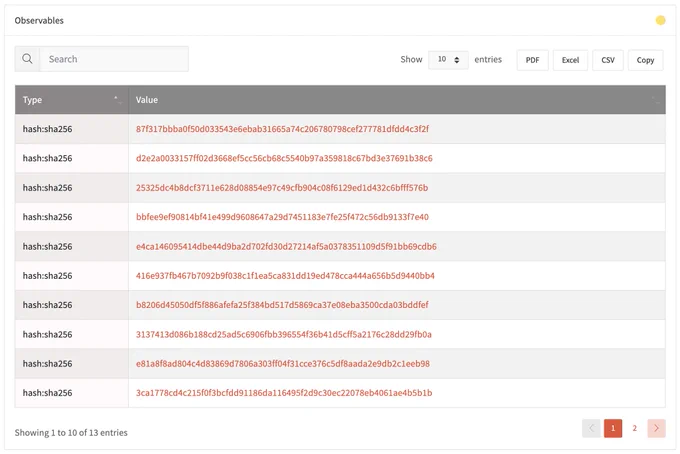This screenshot has height=454, width=680.
Task: Select page 1 in pagination
Action: coord(613,428)
